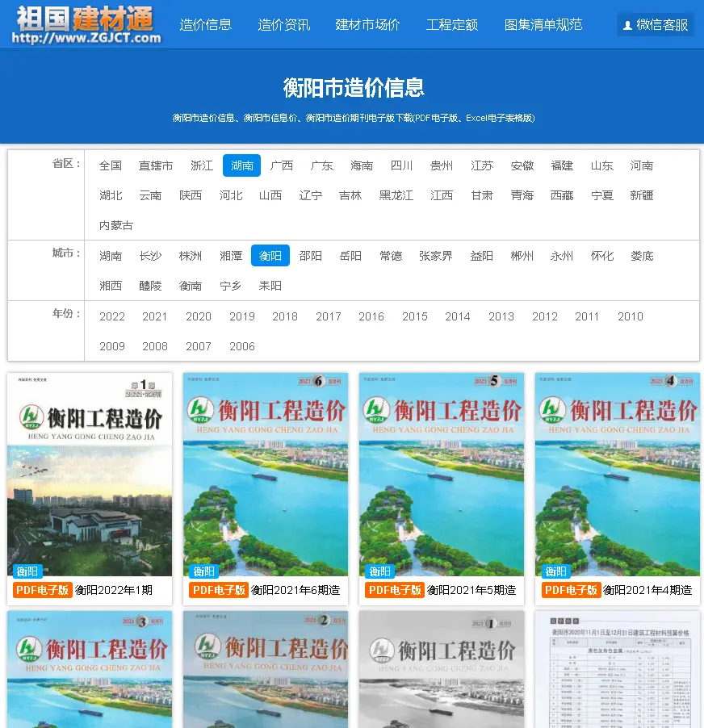Pick the 湘潭 city filter
Viewport: 704px width, 728px height.
(x=231, y=256)
